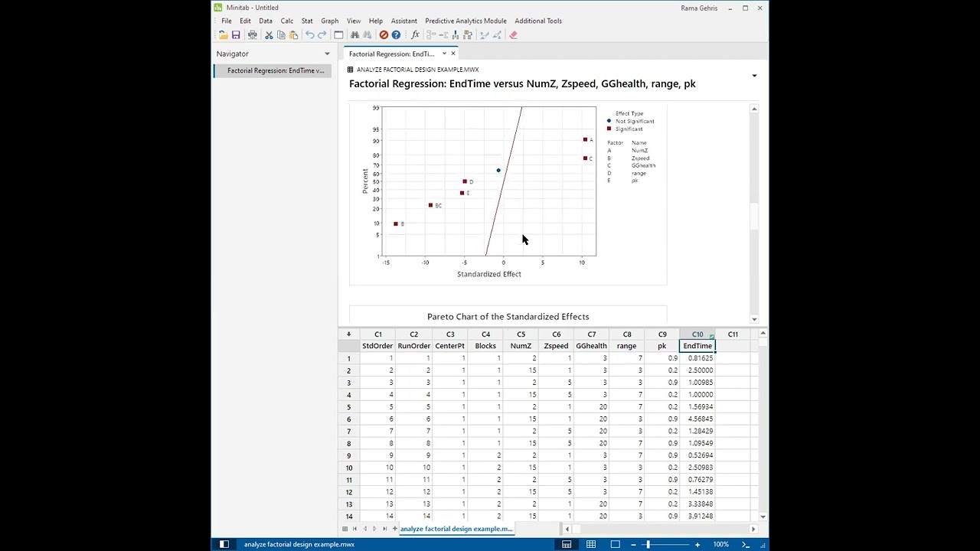This screenshot has width=980, height=551.
Task: Click the worksheet horizontal scrollbar
Action: (x=659, y=529)
